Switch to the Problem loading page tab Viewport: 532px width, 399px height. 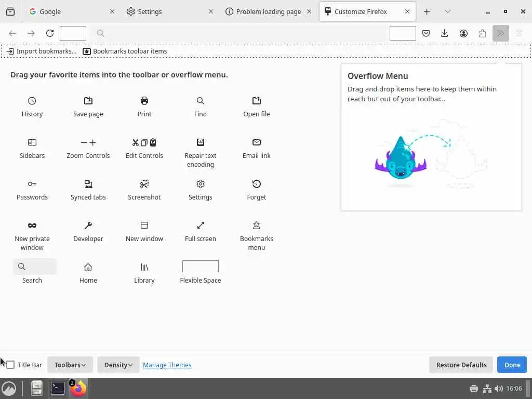(268, 11)
